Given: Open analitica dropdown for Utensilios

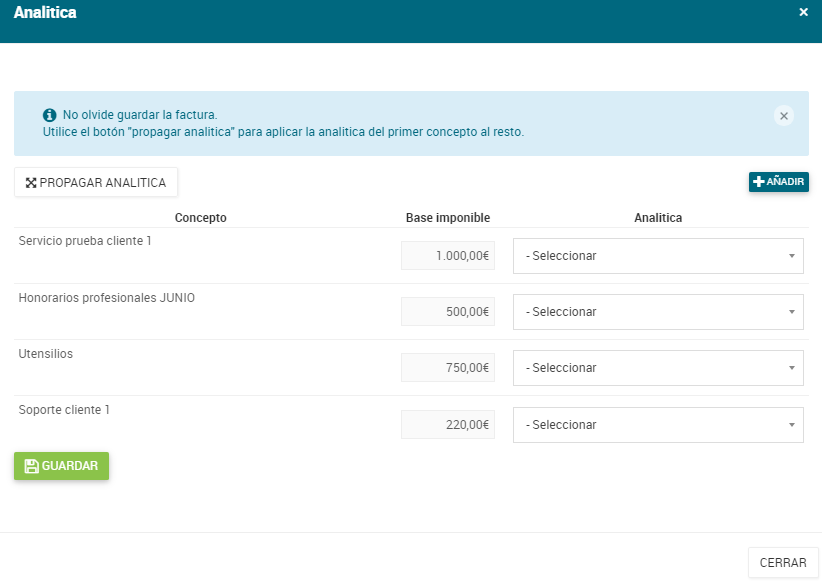Looking at the screenshot, I should click(x=658, y=368).
